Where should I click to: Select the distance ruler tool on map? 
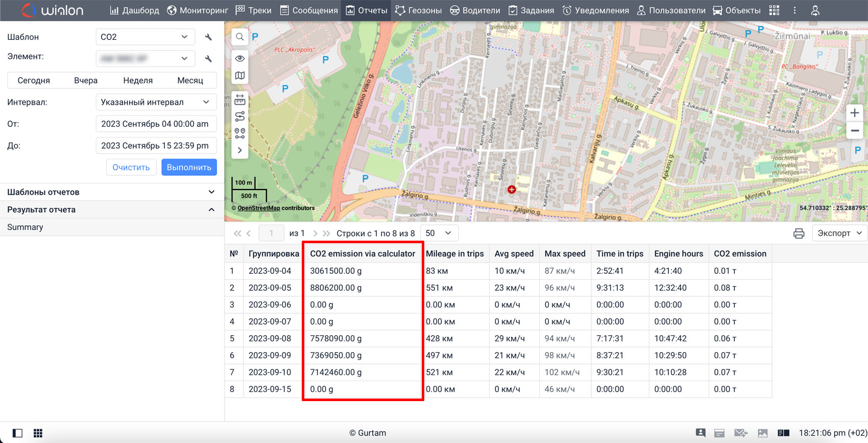click(239, 99)
